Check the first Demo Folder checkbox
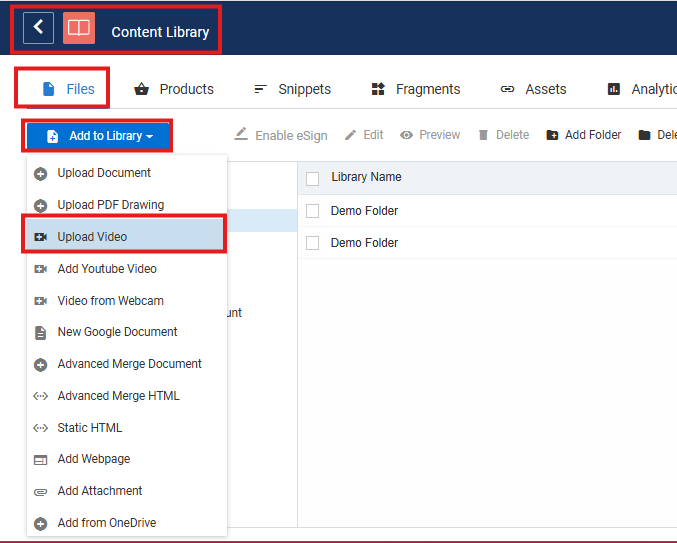Image resolution: width=677 pixels, height=543 pixels. click(313, 211)
